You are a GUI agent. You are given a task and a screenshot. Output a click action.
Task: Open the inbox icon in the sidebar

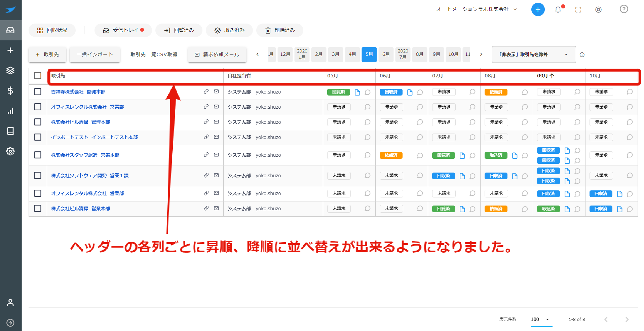click(x=10, y=30)
